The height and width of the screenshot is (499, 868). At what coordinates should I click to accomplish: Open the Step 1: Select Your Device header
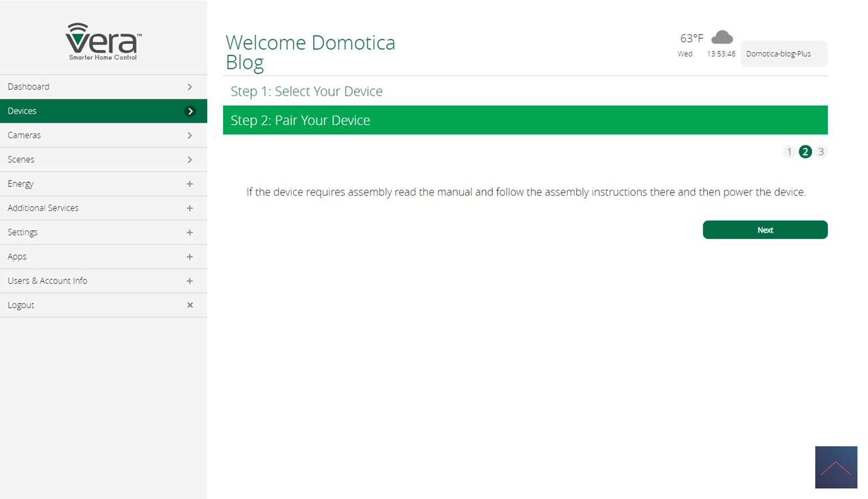pyautogui.click(x=306, y=92)
